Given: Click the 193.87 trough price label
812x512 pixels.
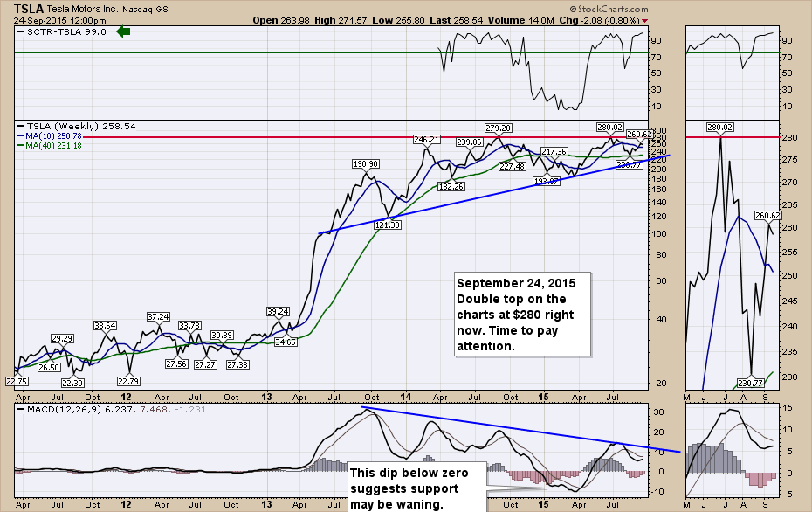Looking at the screenshot, I should (547, 182).
